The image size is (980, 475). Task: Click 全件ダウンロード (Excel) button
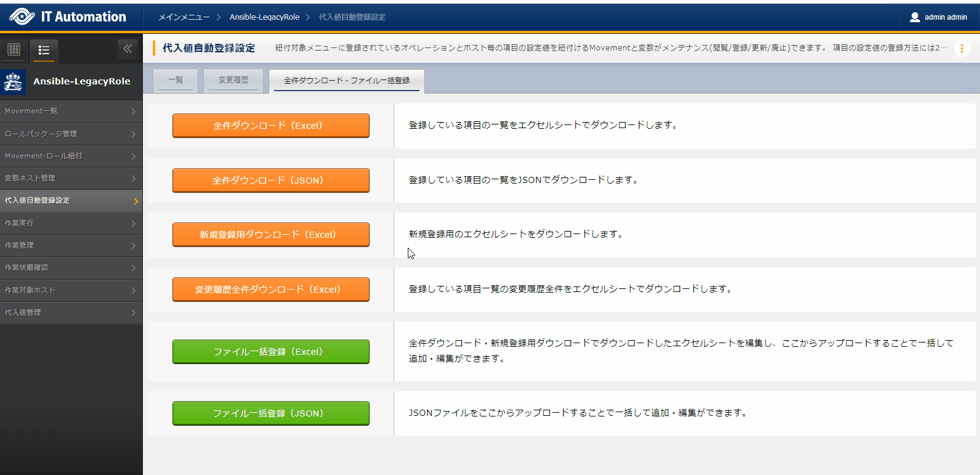pyautogui.click(x=270, y=126)
